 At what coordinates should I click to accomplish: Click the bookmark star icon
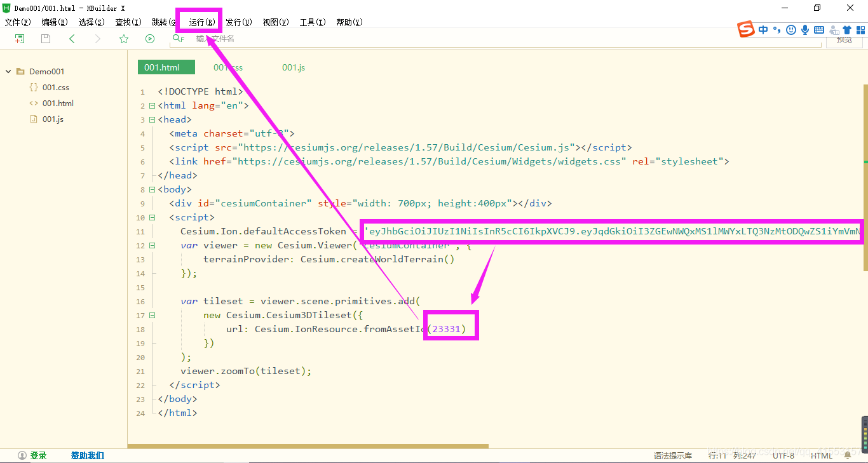pos(124,39)
